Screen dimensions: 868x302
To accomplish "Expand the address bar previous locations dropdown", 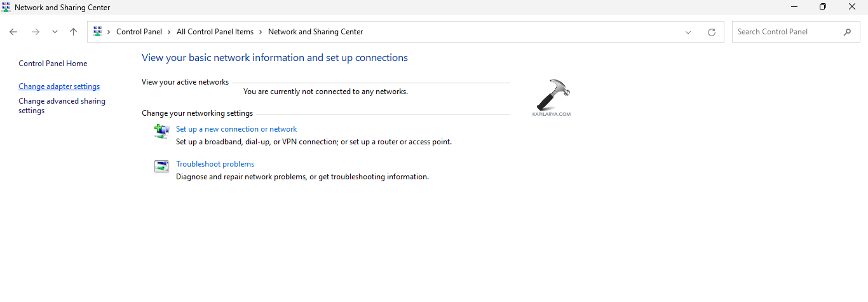I will click(688, 32).
